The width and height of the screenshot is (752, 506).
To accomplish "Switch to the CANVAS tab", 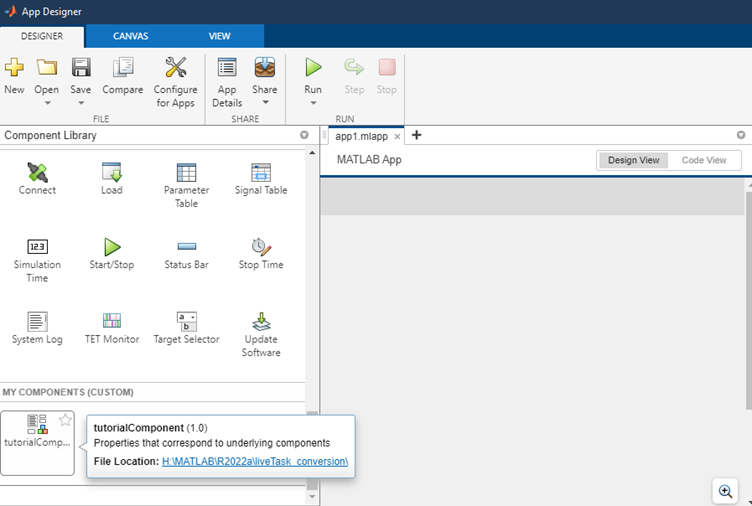I will click(x=130, y=36).
